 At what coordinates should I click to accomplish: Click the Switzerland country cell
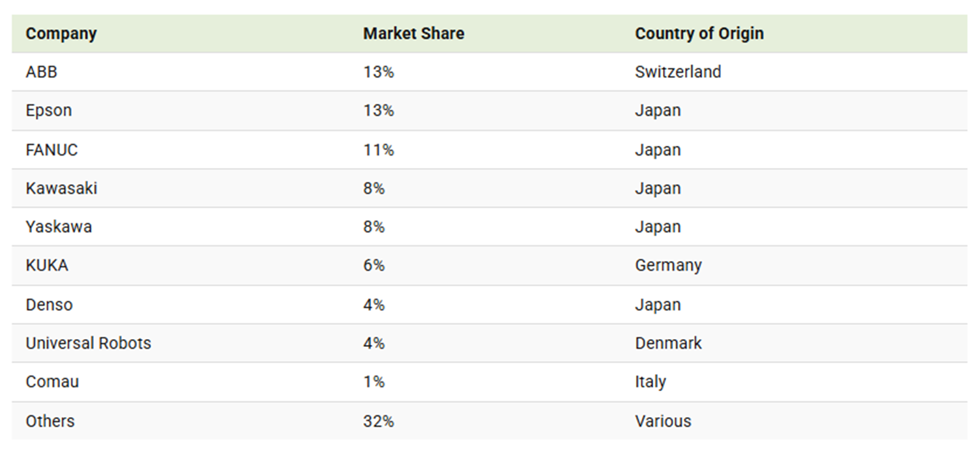click(679, 72)
